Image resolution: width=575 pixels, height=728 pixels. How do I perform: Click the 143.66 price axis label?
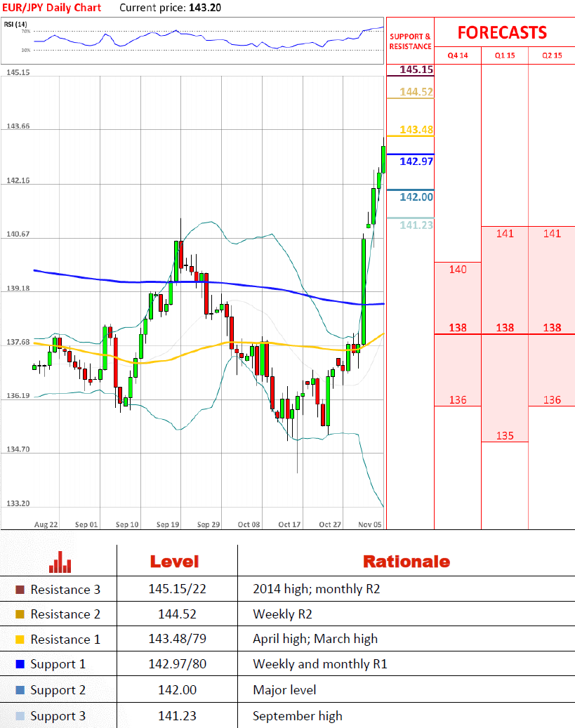pos(18,126)
